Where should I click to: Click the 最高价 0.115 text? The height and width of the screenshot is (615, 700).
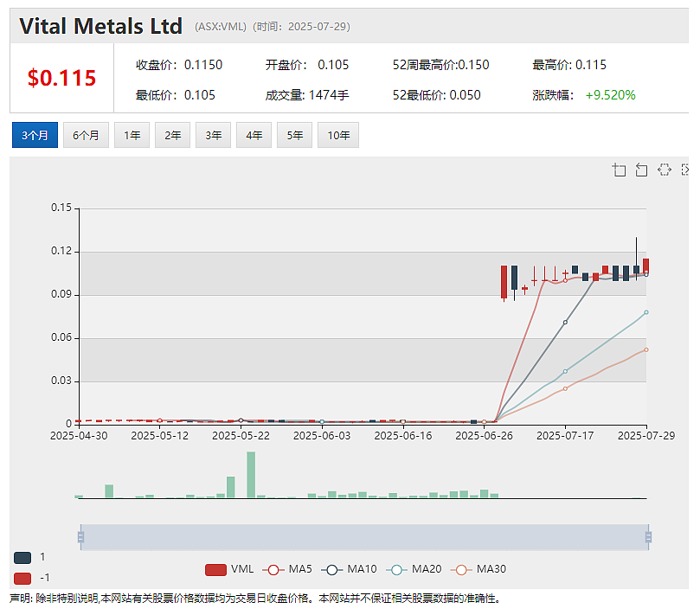[x=569, y=65]
